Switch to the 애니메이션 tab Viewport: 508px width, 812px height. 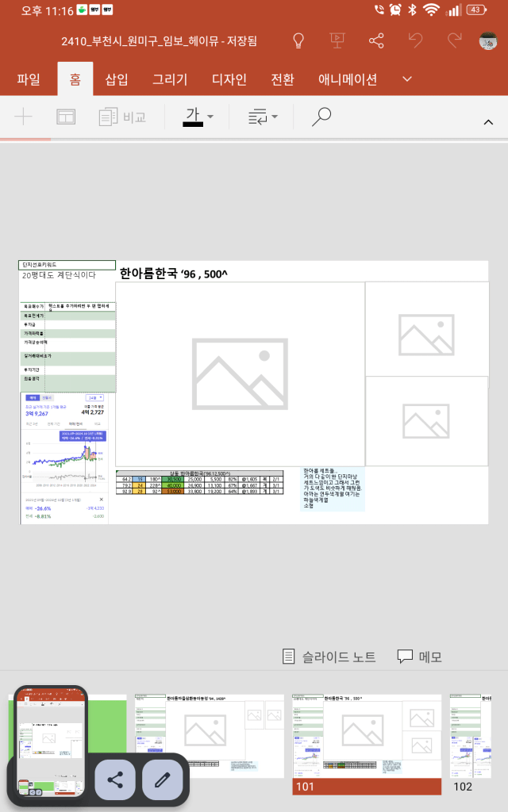click(x=348, y=79)
